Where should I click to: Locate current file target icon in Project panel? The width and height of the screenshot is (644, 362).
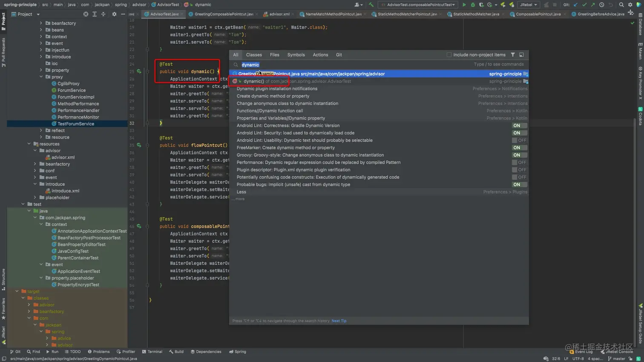click(86, 14)
